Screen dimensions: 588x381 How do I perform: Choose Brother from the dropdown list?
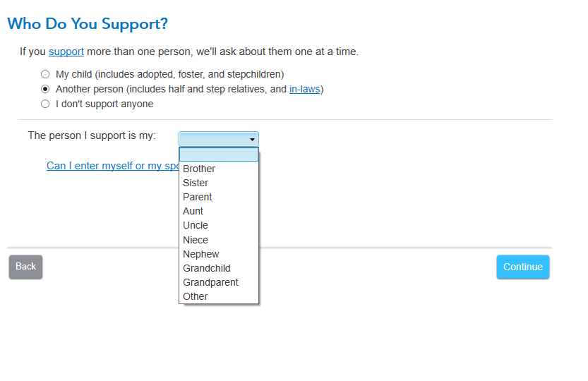(199, 169)
